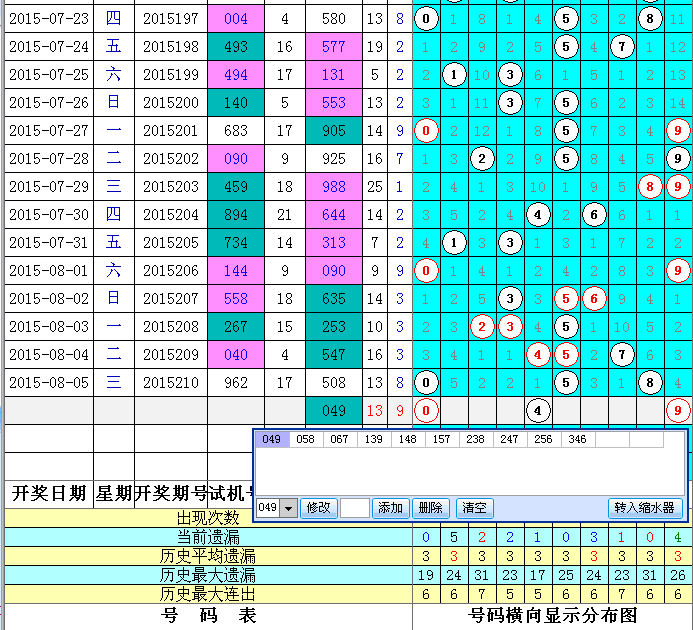This screenshot has width=693, height=630.
Task: Click the 号码表 footer label
Action: [x=208, y=615]
